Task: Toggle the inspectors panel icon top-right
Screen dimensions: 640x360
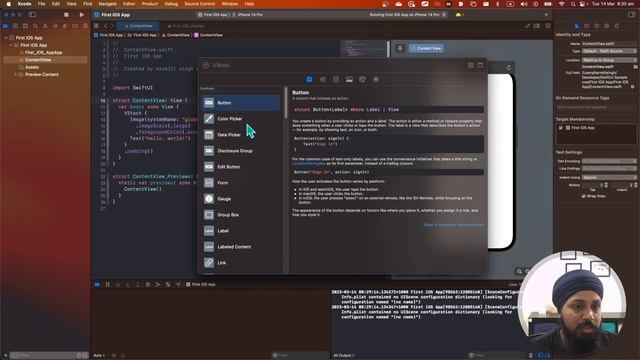Action: [631, 14]
